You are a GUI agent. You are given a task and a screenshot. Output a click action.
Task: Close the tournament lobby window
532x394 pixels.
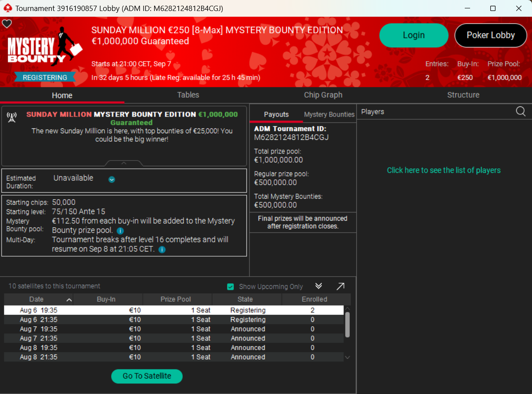tap(519, 8)
